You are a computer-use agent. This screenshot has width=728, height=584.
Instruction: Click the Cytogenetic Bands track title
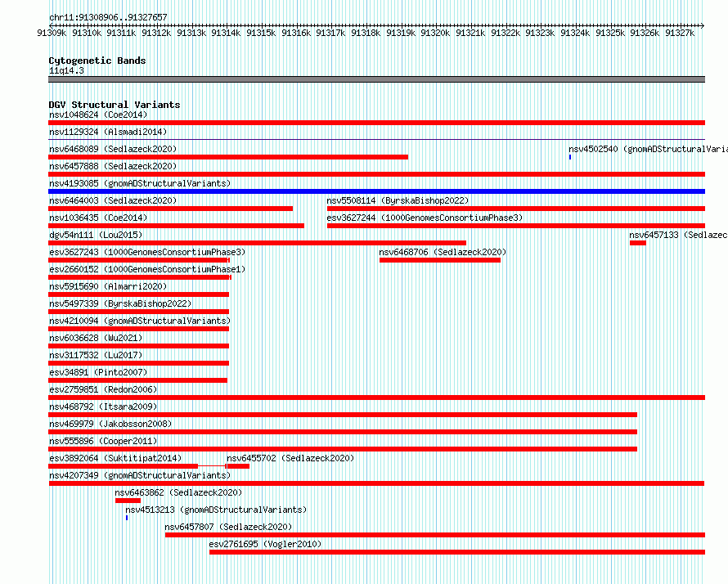(97, 61)
